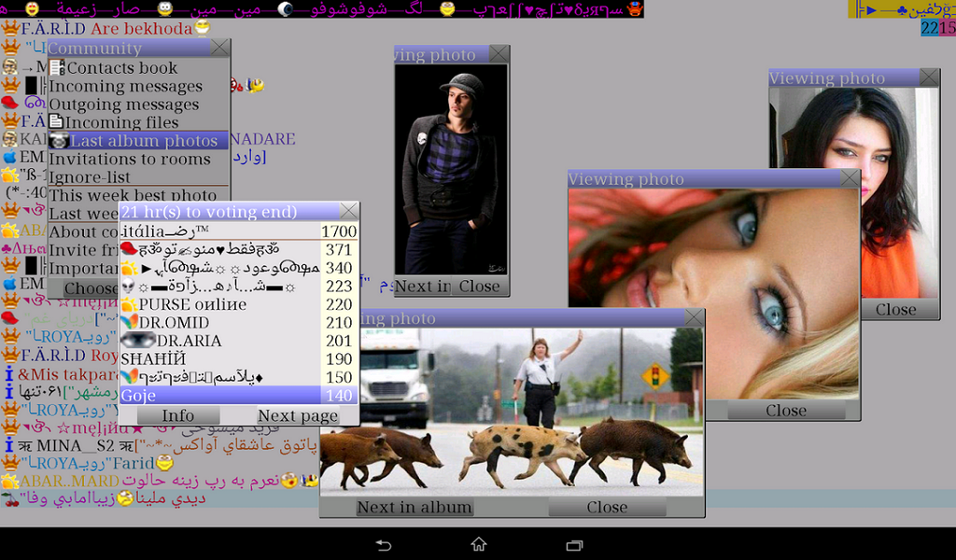Close man in hat photo window X
Image resolution: width=956 pixels, height=560 pixels.
pyautogui.click(x=499, y=53)
